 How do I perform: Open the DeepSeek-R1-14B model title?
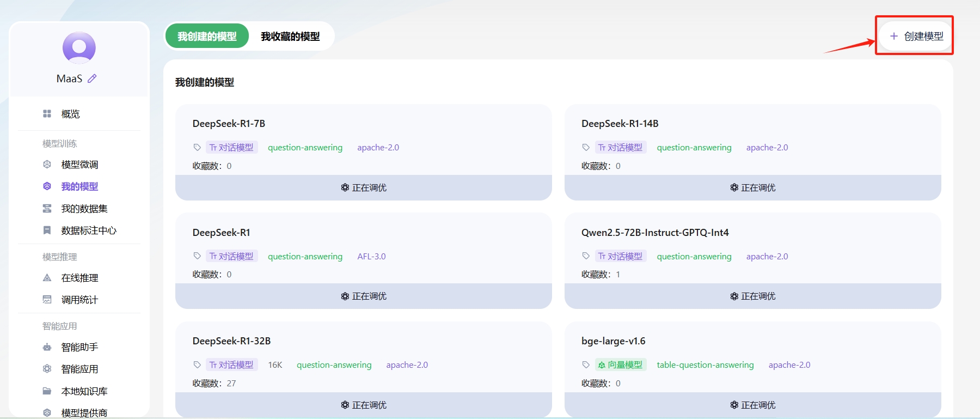(620, 124)
